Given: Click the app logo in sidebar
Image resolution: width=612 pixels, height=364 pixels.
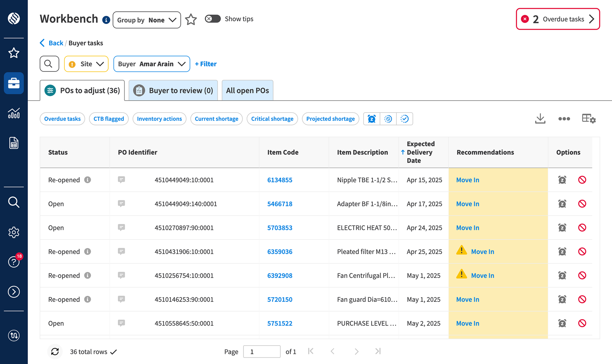Looking at the screenshot, I should (x=14, y=18).
